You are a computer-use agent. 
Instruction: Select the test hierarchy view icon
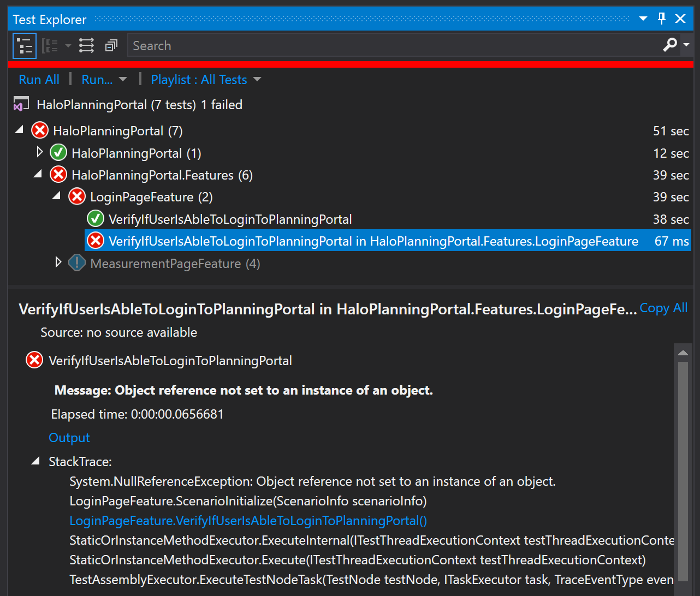(24, 45)
